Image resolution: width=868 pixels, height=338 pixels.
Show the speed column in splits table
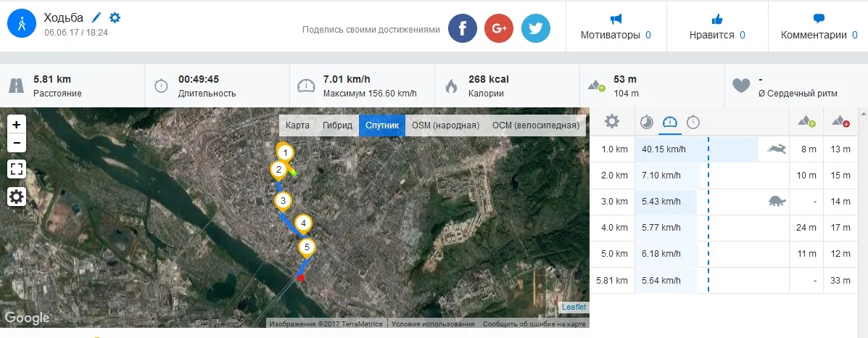coord(669,122)
